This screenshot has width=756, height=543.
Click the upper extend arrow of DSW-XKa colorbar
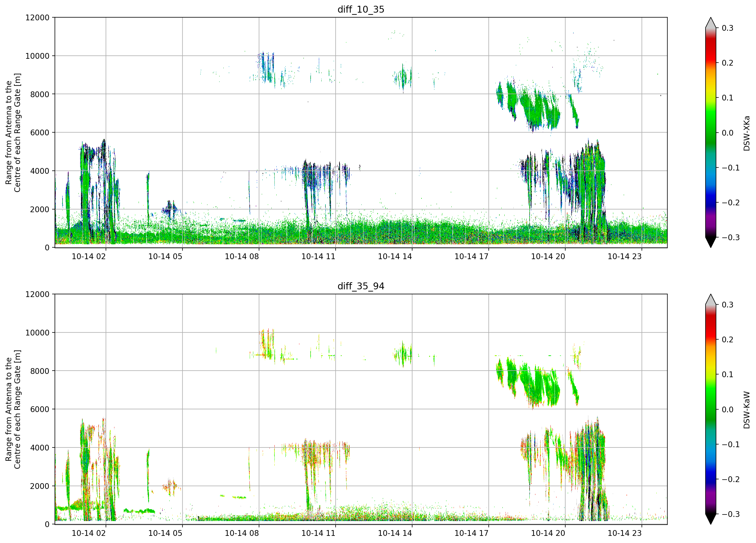click(x=711, y=23)
